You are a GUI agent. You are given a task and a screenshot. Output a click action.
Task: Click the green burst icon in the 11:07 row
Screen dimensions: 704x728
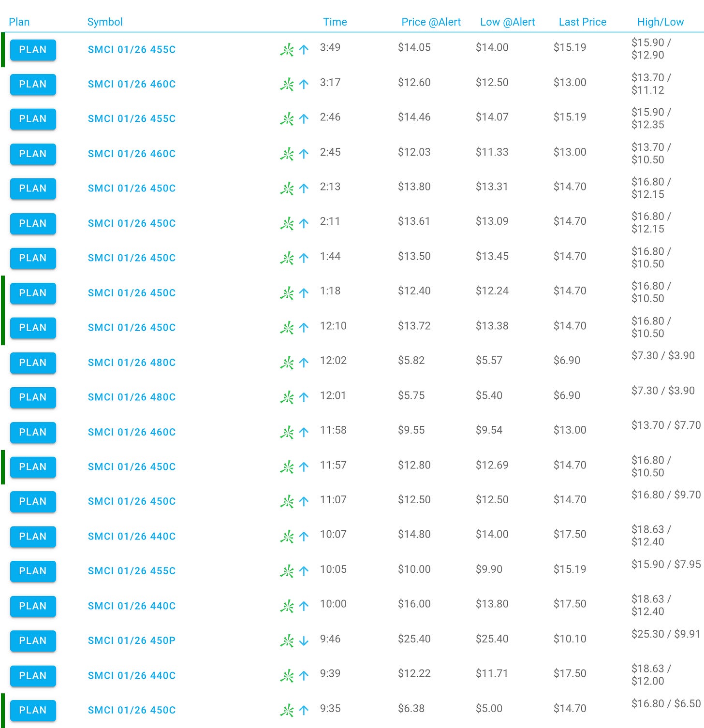[287, 502]
